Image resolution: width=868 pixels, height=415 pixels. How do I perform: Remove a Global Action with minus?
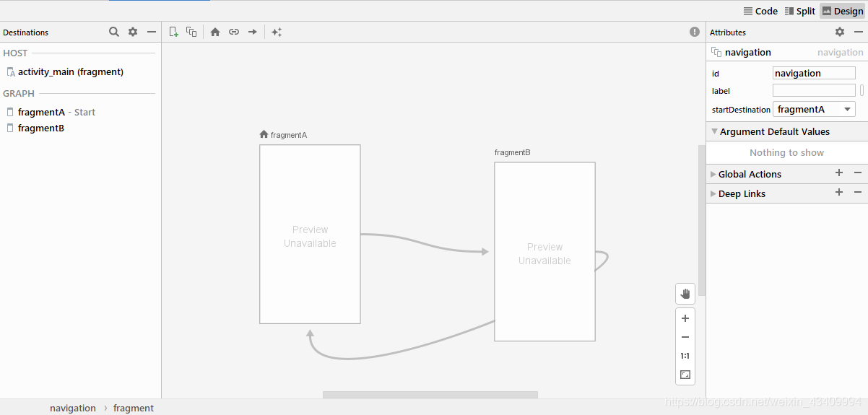click(x=858, y=173)
